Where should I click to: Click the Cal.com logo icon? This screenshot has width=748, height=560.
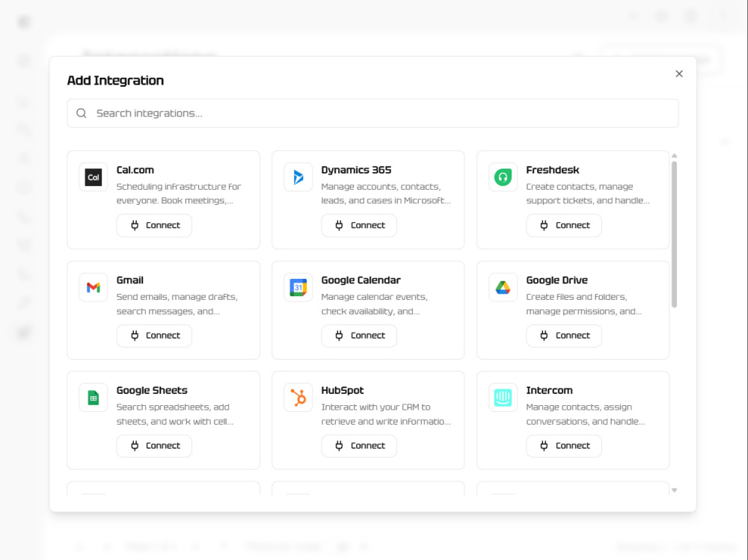93,177
